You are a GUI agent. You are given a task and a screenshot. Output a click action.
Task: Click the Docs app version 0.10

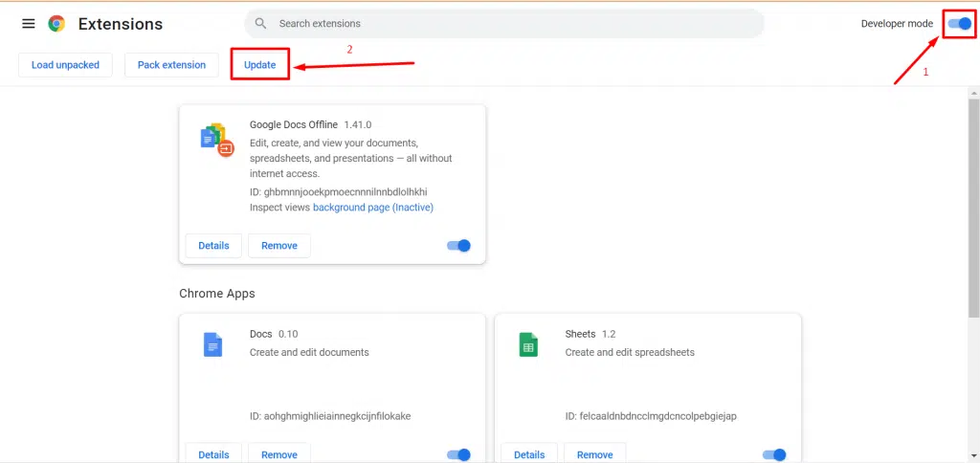[288, 334]
